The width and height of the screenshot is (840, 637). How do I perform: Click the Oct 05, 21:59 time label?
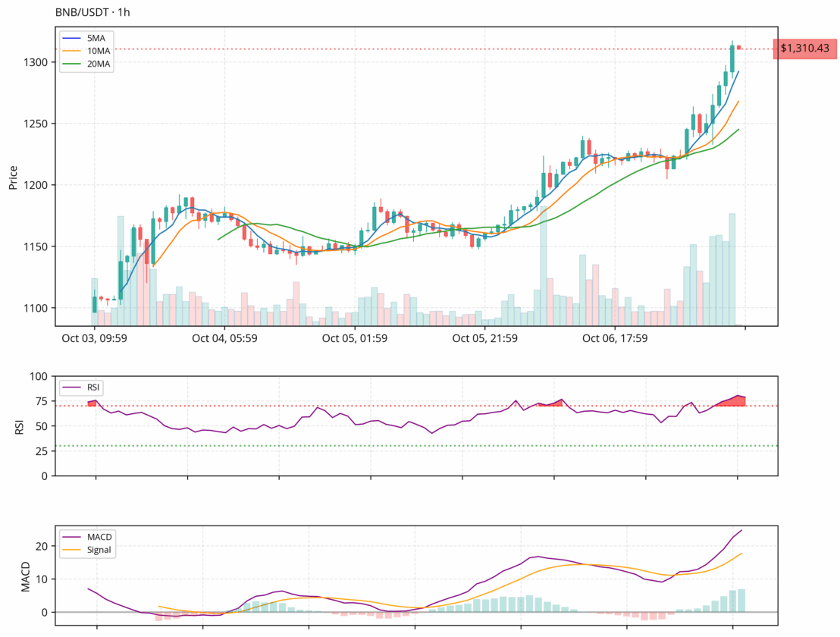485,338
